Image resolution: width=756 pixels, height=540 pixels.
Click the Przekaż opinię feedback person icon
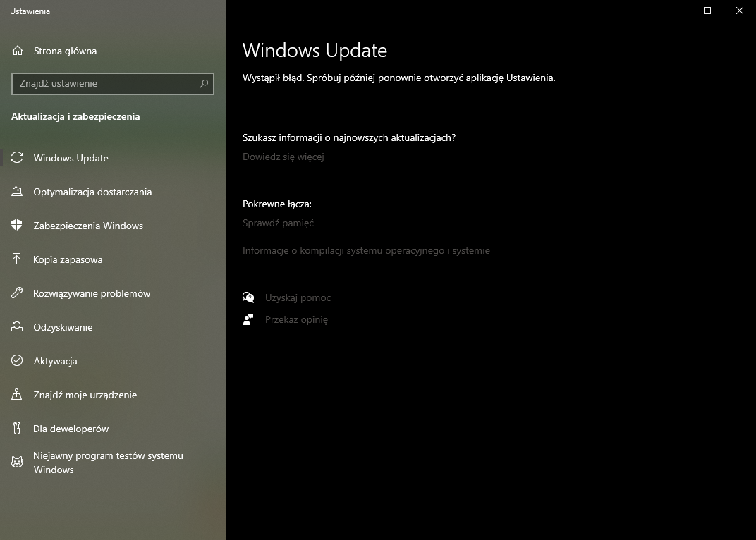[248, 319]
